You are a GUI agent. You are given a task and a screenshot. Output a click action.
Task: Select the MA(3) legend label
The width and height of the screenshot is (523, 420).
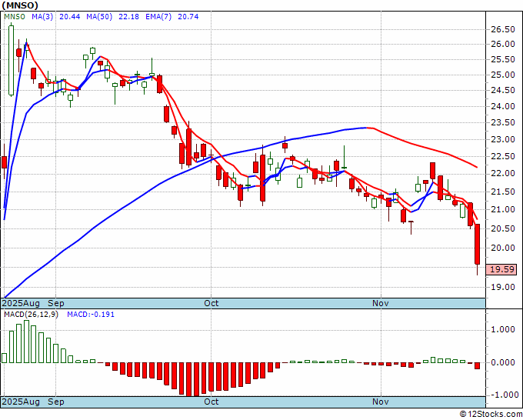[x=42, y=16]
